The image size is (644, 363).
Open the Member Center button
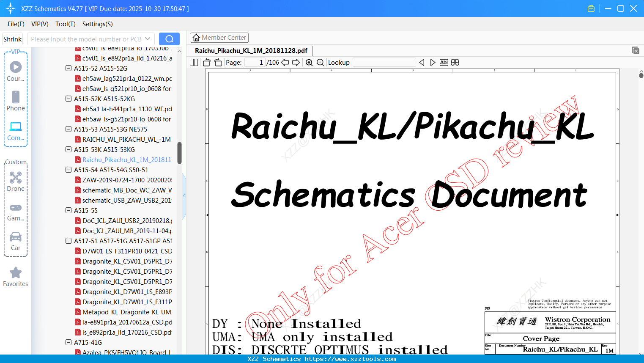(219, 38)
